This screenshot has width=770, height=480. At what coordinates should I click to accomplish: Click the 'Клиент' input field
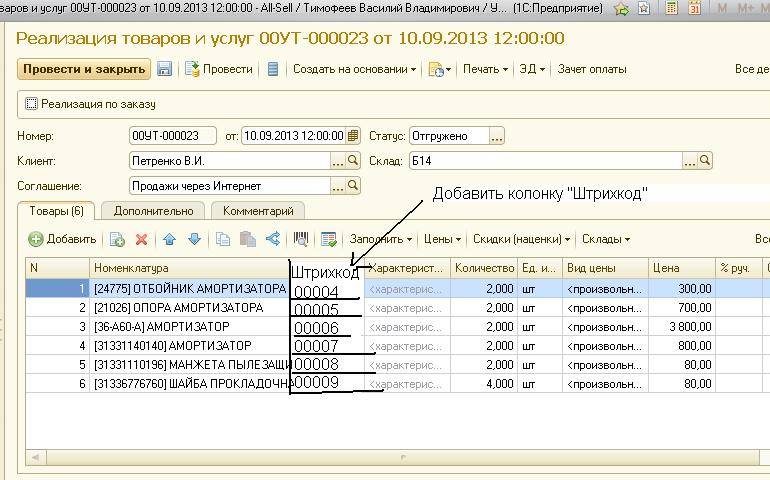coord(229,160)
